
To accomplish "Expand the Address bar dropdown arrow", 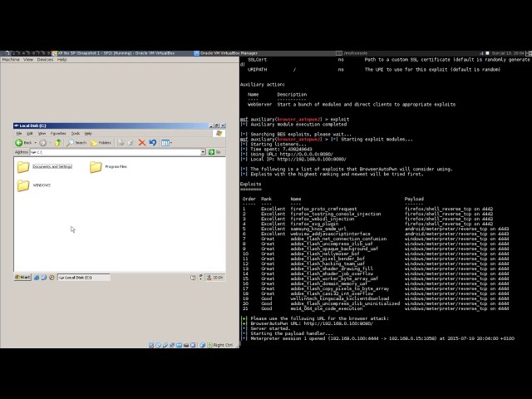I will click(203, 152).
